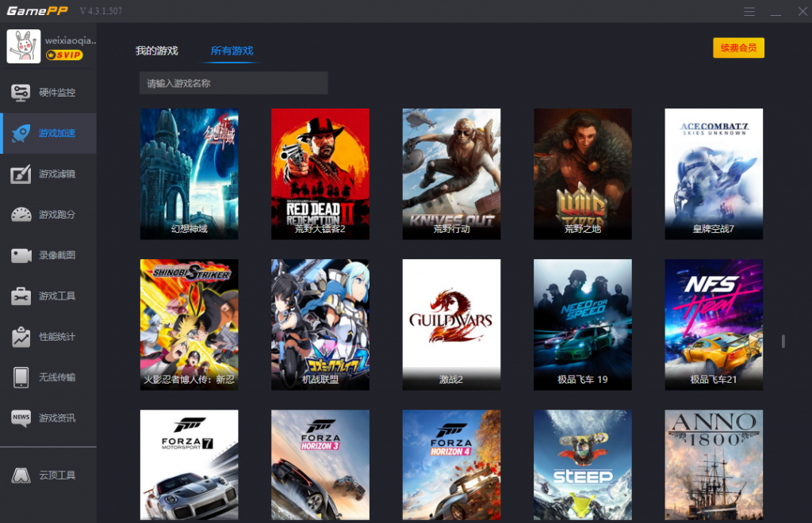Image resolution: width=812 pixels, height=523 pixels.
Task: Focus the 请输入游戏名称 search field
Action: click(234, 83)
